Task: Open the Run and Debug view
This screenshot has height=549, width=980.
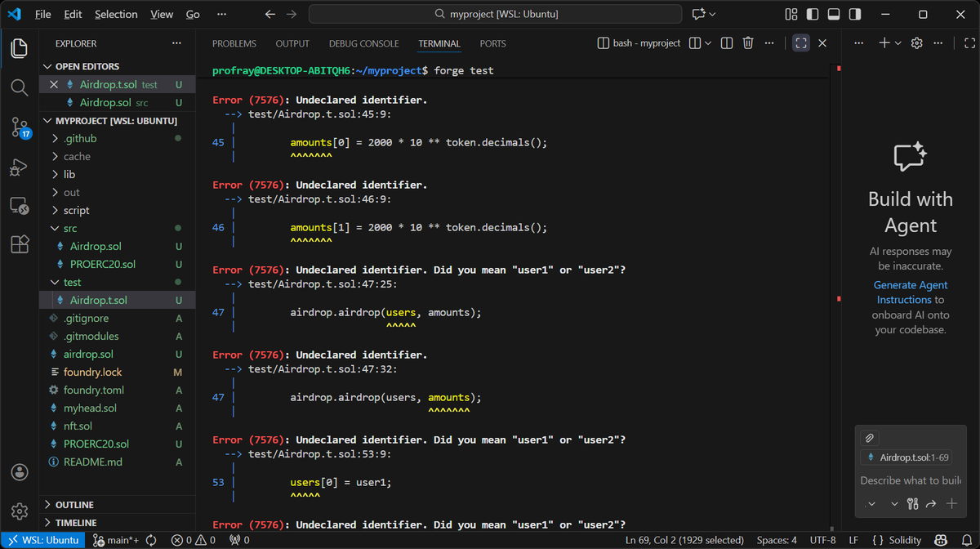Action: 20,167
